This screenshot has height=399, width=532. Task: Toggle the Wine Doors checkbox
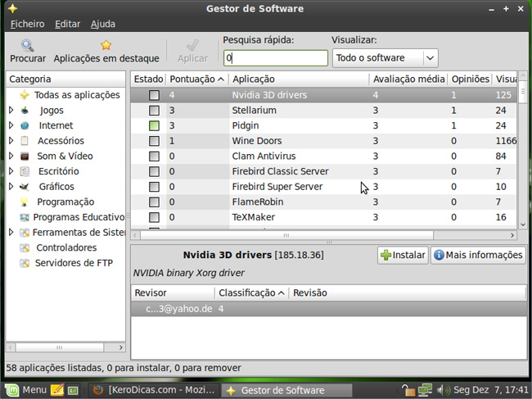154,141
